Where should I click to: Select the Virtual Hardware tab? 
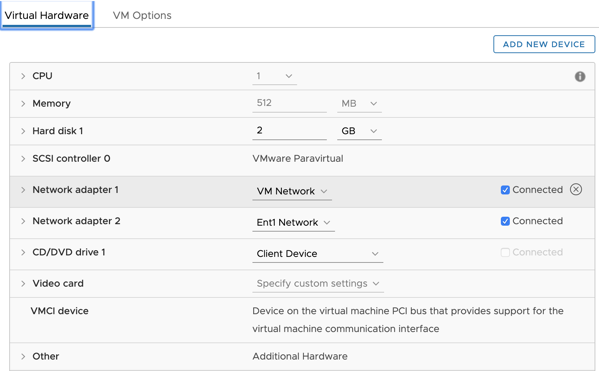[x=47, y=15]
